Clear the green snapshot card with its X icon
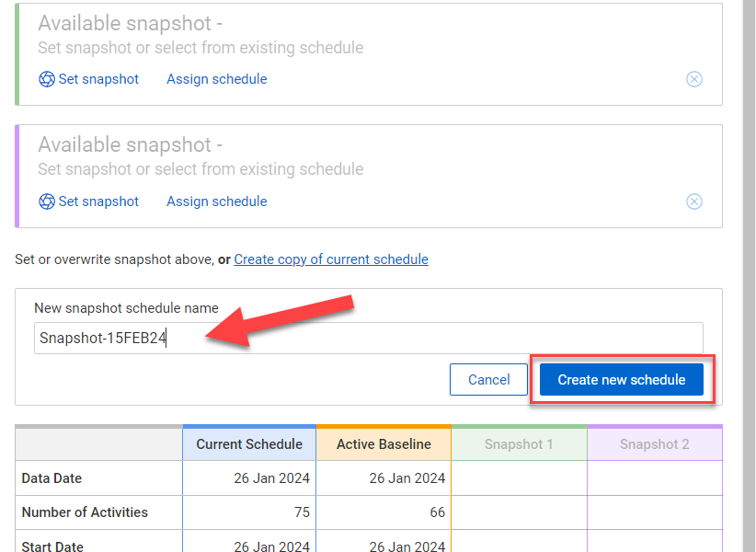 [x=694, y=79]
